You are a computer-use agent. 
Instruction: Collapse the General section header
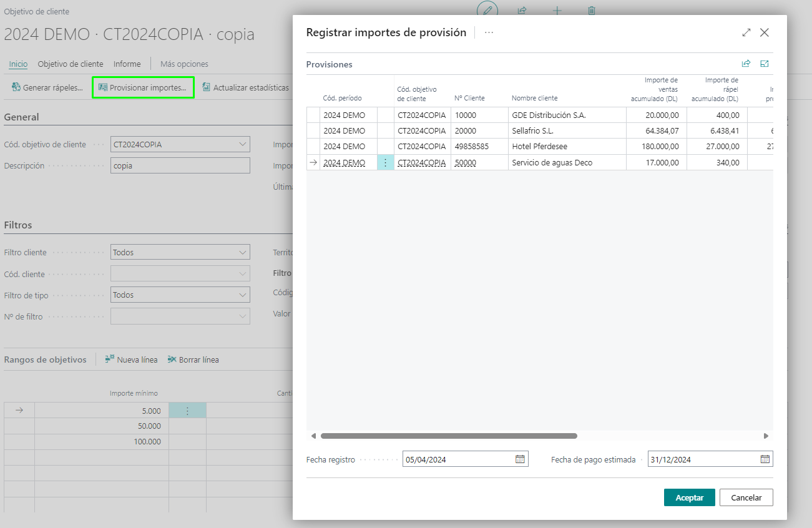click(21, 117)
